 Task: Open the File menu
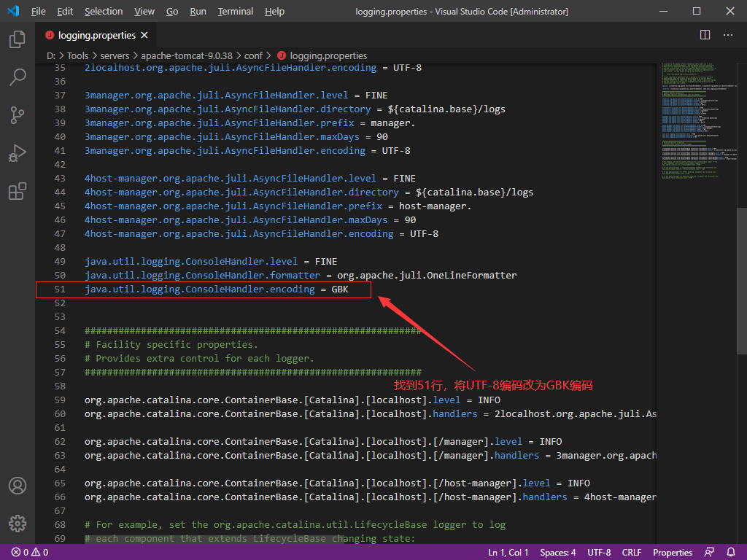(38, 12)
